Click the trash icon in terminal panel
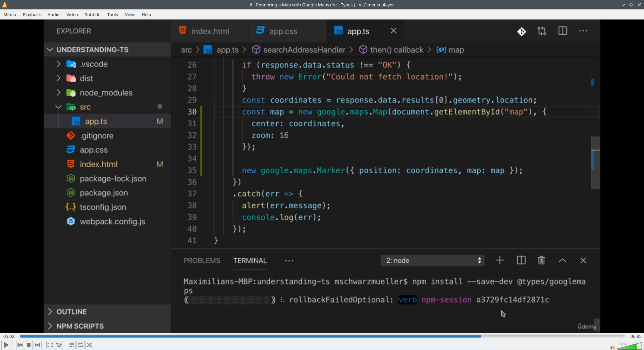The height and width of the screenshot is (350, 644). click(541, 260)
